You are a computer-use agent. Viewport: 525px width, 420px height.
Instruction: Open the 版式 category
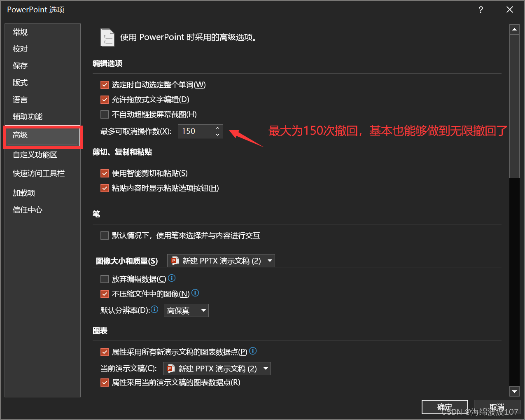tap(42, 83)
